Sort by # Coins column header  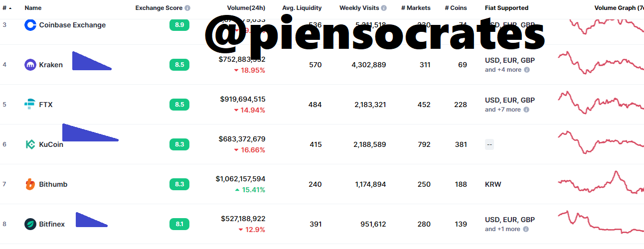456,8
